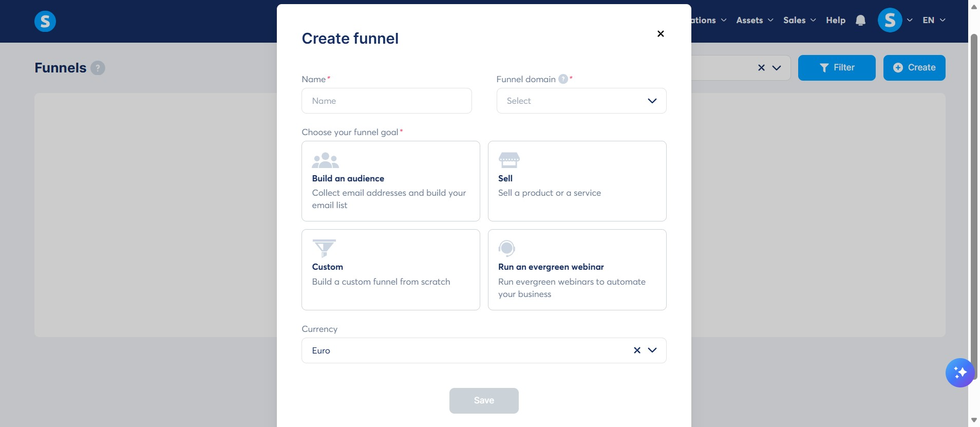Open the Funnel domain select dropdown
Image resolution: width=980 pixels, height=427 pixels.
tap(581, 101)
